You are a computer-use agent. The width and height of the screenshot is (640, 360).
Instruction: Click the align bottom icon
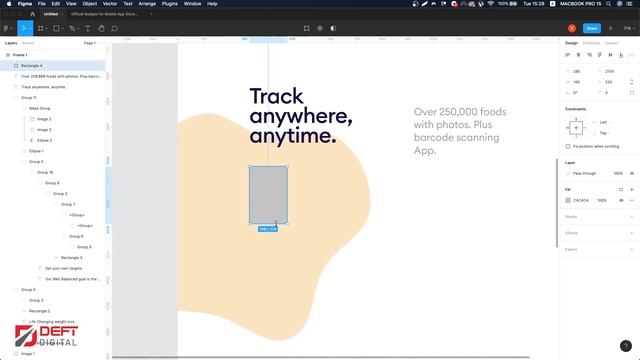[621, 55]
